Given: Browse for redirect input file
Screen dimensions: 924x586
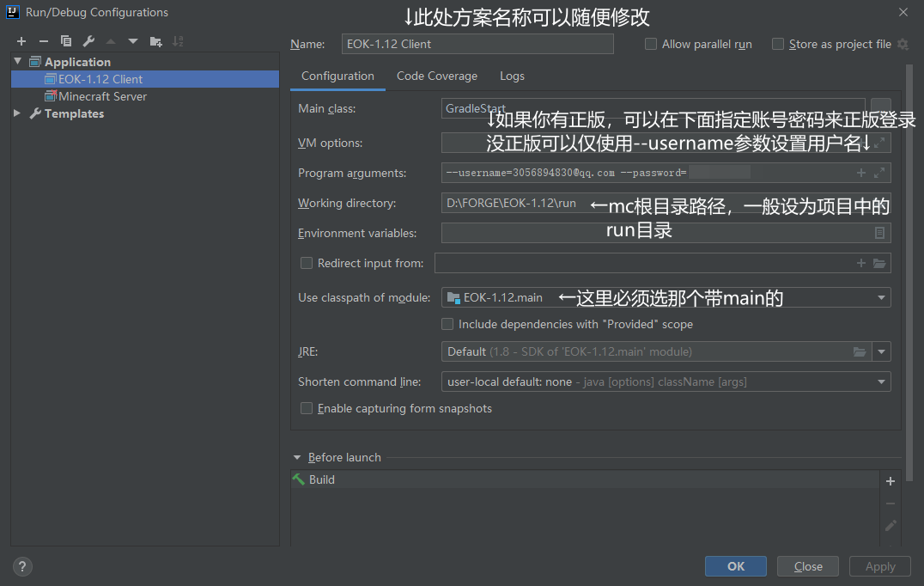Looking at the screenshot, I should tap(879, 263).
